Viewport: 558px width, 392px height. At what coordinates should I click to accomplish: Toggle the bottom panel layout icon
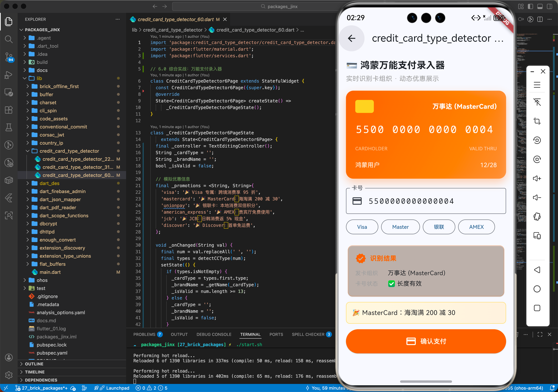tap(540, 7)
